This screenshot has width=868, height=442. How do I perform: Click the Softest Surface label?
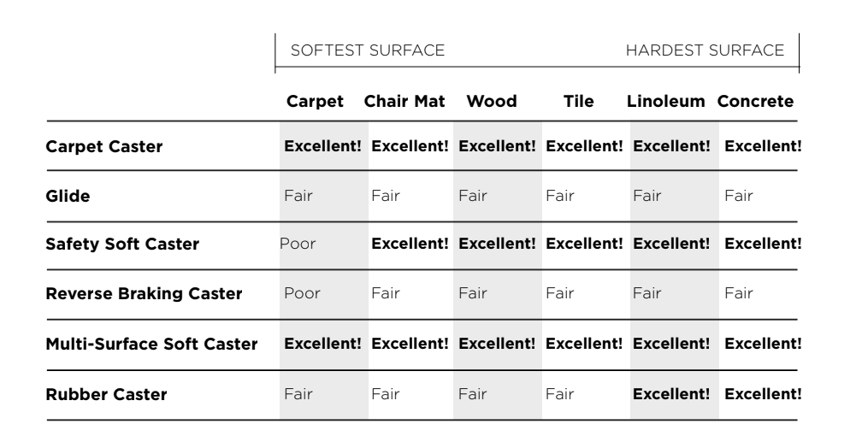point(368,51)
